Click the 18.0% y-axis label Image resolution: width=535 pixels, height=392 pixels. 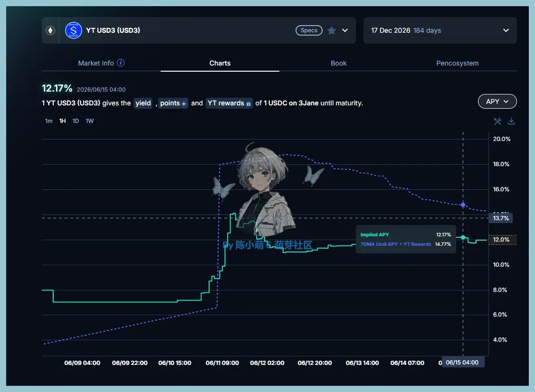coord(501,164)
